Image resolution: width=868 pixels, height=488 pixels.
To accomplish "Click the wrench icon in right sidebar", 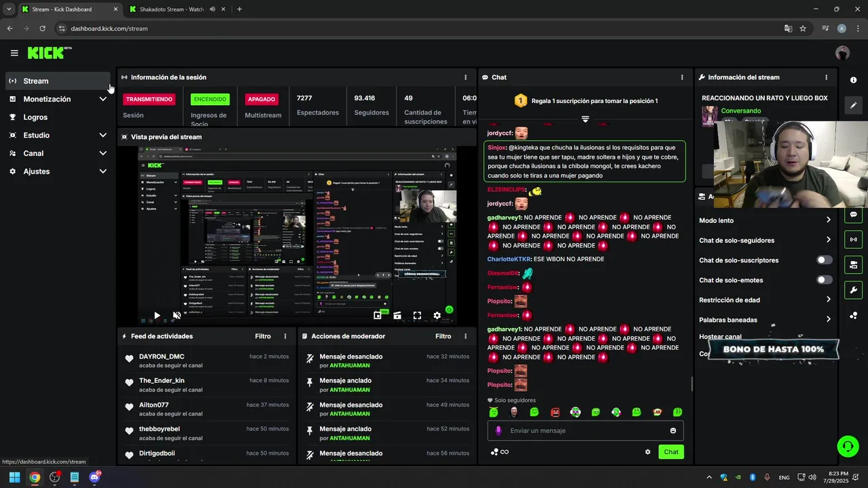I will tap(853, 290).
